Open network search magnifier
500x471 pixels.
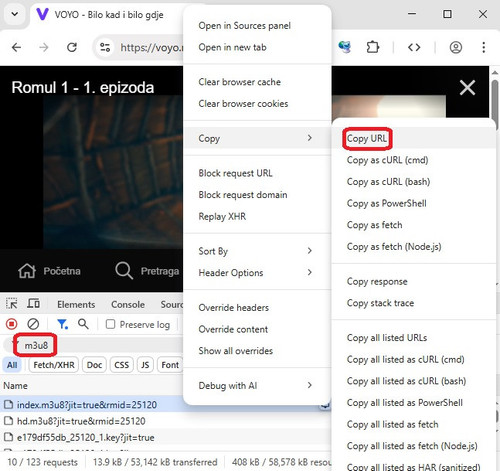[83, 324]
